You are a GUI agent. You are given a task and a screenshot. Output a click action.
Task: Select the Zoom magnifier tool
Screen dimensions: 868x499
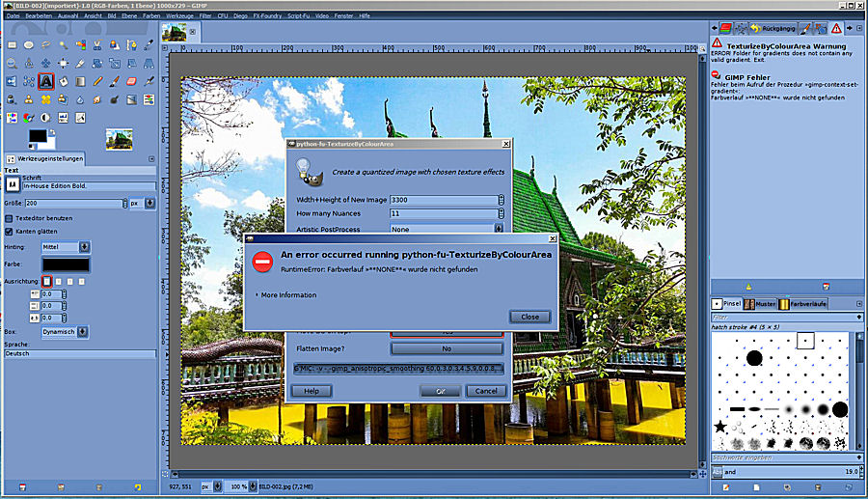coord(12,63)
